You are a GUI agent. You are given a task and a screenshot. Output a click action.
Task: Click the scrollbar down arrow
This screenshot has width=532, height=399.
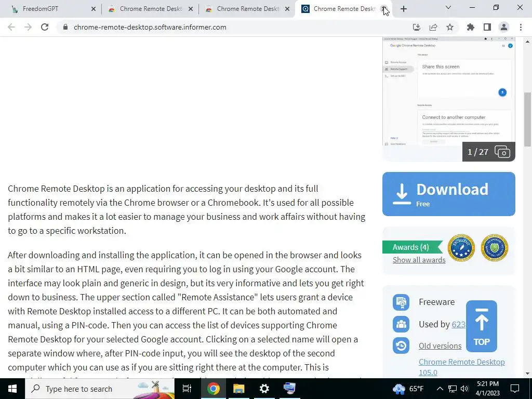(x=528, y=374)
